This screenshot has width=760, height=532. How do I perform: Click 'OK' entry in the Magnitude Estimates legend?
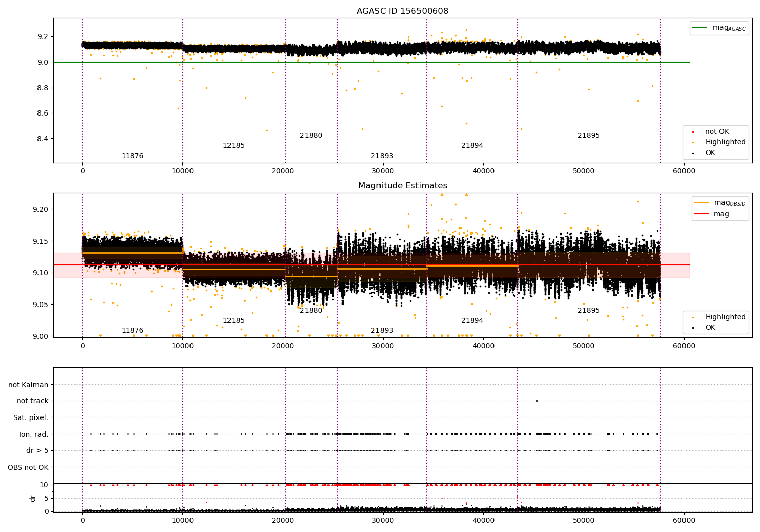tap(710, 328)
